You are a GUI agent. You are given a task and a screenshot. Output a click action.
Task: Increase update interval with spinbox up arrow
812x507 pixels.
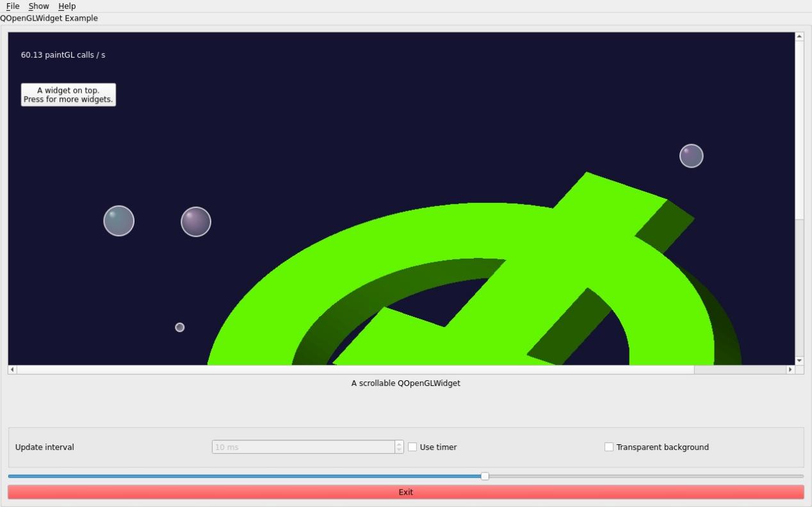tap(399, 444)
